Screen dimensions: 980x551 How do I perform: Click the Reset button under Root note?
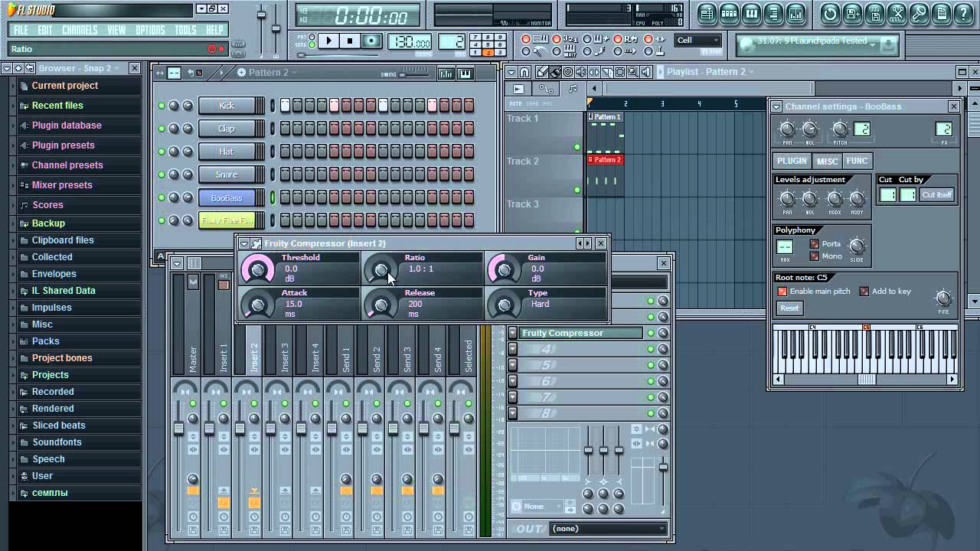(x=789, y=308)
